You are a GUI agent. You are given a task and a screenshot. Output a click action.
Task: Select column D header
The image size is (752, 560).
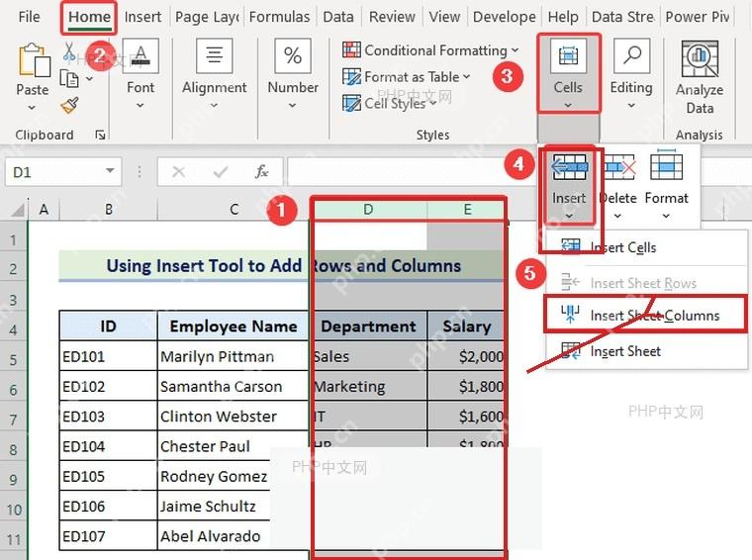[x=368, y=210]
